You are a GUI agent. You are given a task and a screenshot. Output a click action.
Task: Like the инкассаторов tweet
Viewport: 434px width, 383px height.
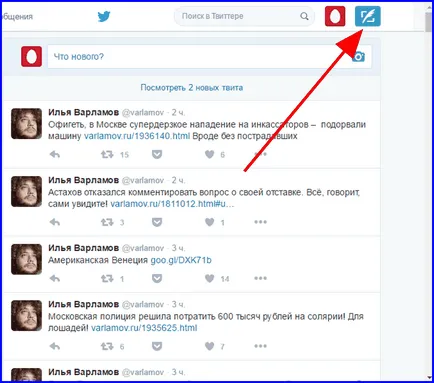coord(209,154)
